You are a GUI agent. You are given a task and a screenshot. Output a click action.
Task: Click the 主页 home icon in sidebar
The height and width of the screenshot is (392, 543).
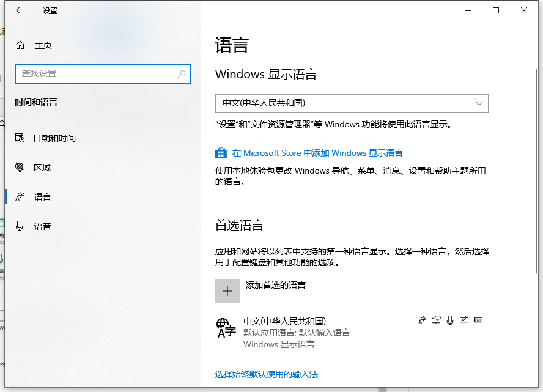19,45
